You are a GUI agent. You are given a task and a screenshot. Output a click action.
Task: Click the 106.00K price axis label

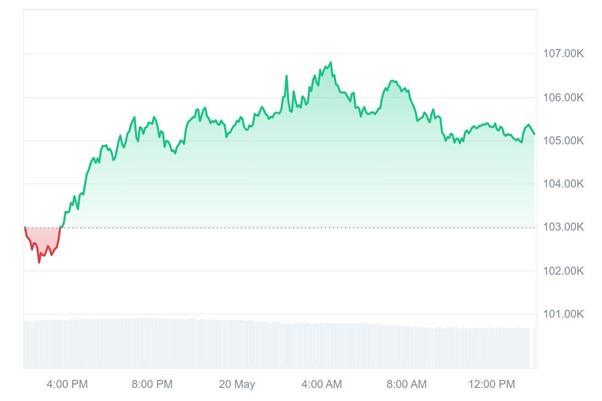click(x=563, y=97)
